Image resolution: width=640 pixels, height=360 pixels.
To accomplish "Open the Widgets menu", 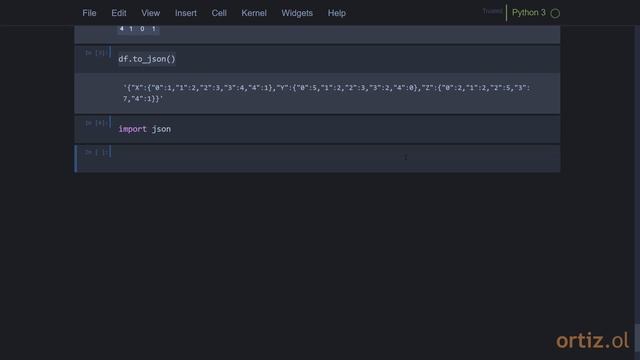I will 297,13.
